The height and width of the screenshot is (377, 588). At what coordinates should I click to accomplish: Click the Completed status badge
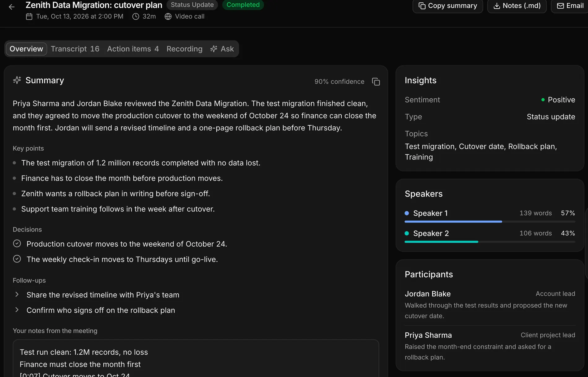pyautogui.click(x=243, y=5)
